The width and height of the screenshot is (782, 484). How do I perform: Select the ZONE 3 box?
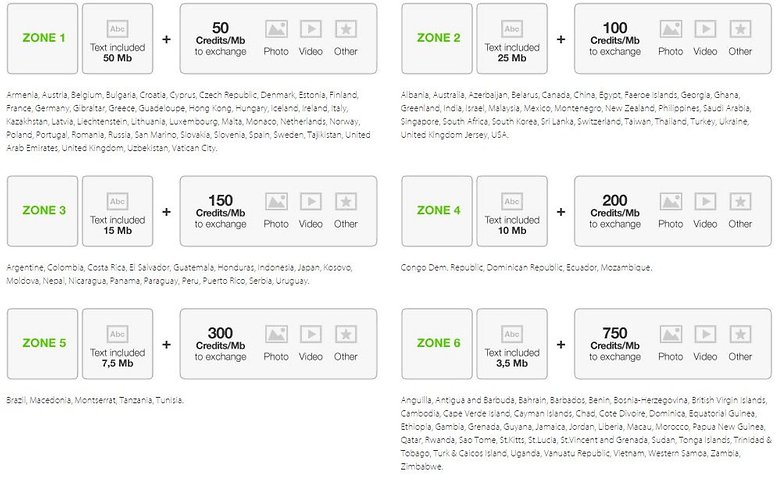click(x=42, y=211)
